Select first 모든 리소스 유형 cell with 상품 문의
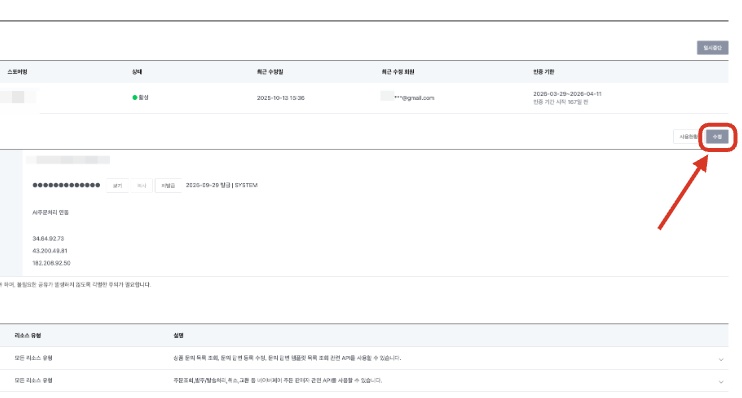The width and height of the screenshot is (742, 398). (33, 358)
